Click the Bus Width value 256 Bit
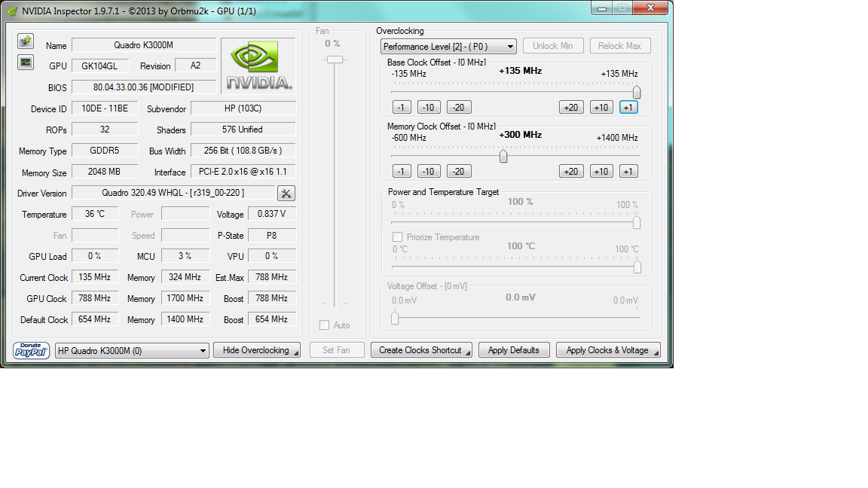The width and height of the screenshot is (868, 488). point(243,151)
